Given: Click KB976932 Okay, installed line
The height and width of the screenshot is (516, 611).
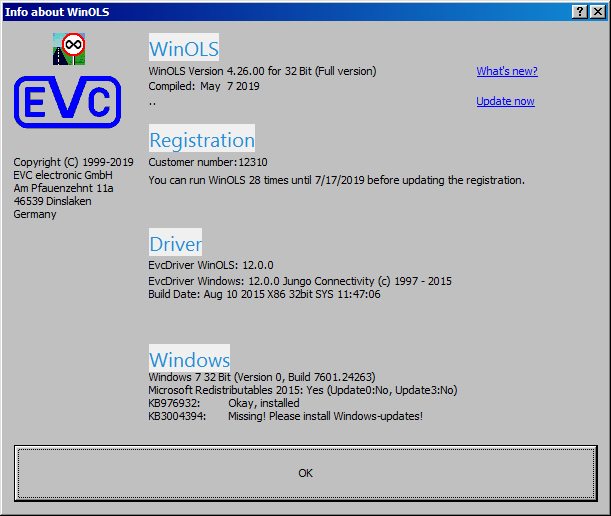Looking at the screenshot, I should 224,403.
